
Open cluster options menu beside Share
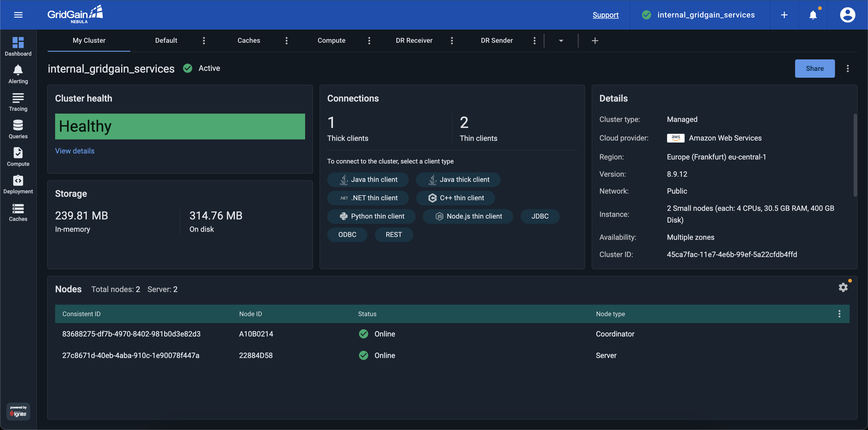click(848, 68)
